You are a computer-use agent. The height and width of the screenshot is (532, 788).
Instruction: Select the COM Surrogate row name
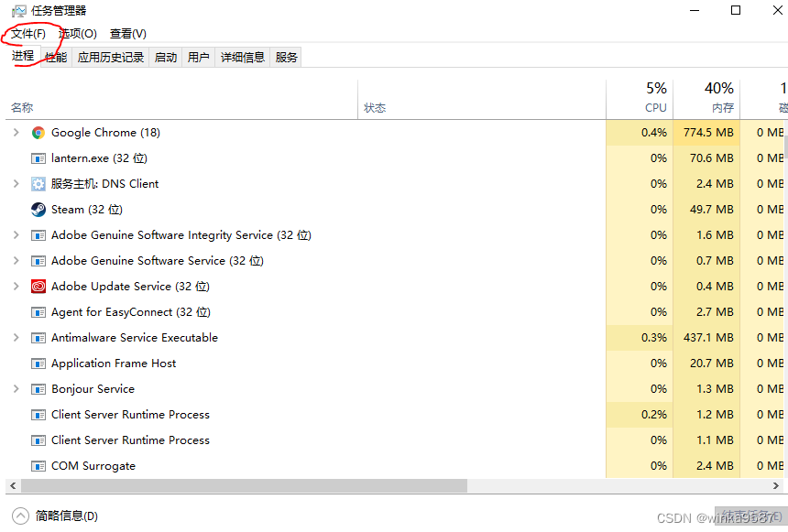tap(93, 466)
